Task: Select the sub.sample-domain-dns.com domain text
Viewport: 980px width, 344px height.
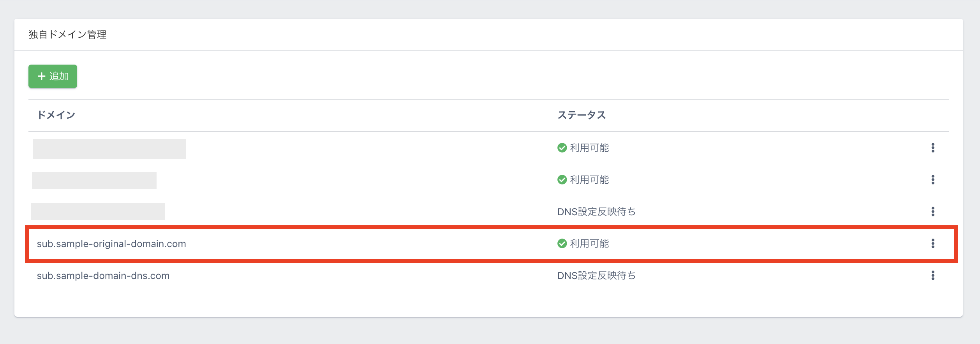Action: (x=103, y=276)
